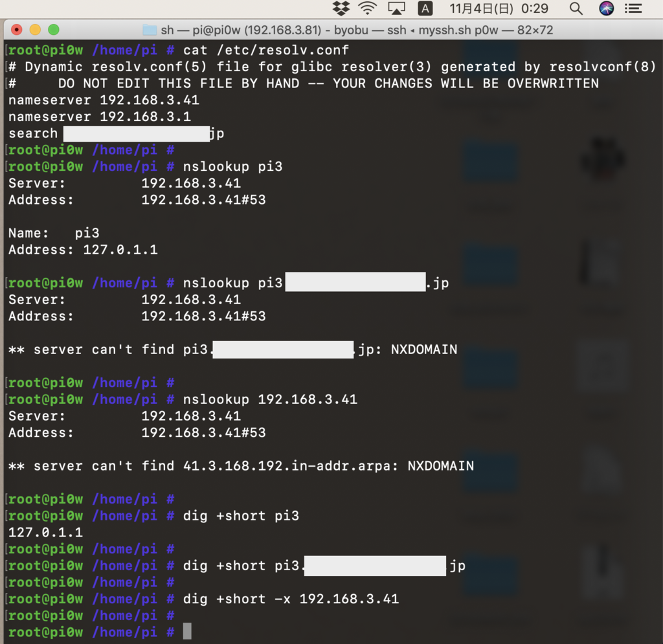Image resolution: width=663 pixels, height=644 pixels.
Task: Click the 'dig +short pi3' command
Action: pyautogui.click(x=241, y=516)
